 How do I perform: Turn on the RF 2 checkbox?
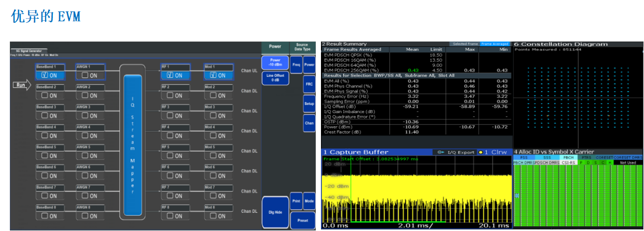coord(171,96)
